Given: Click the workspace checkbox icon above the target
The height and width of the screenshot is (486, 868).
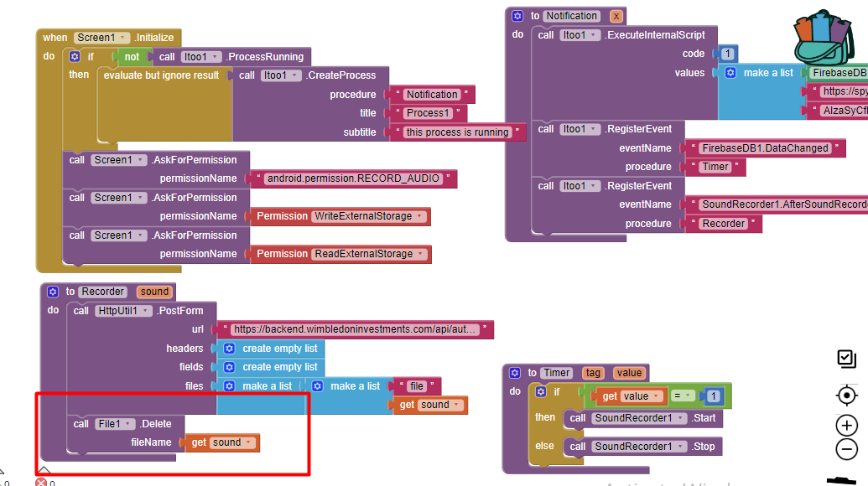Looking at the screenshot, I should (846, 359).
